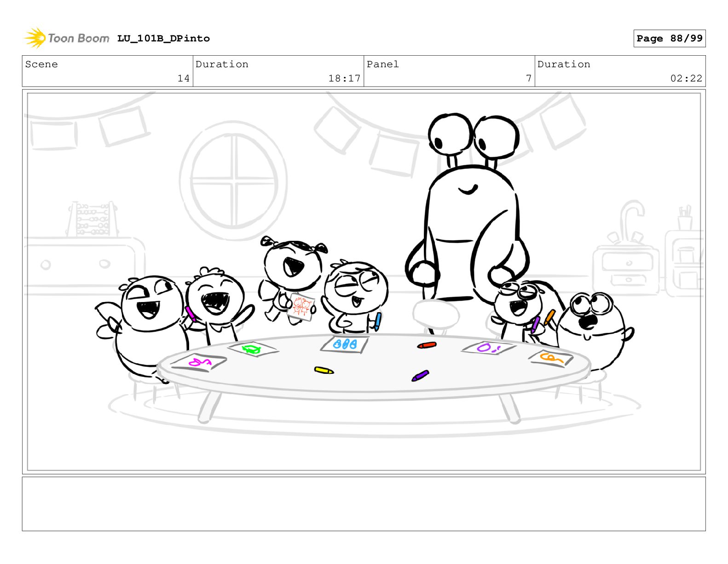Click the storyboard panel drawing
Screen dimensions: 728x564
364,282
